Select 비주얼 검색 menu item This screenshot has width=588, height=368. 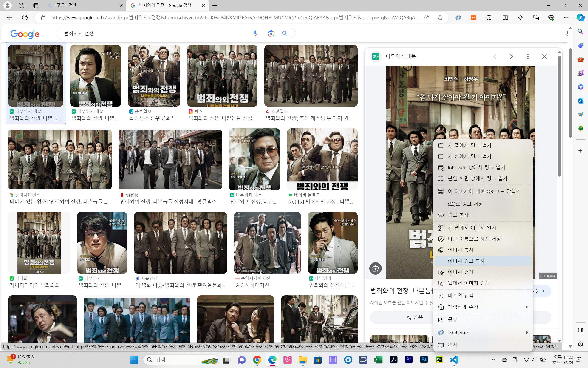click(483, 296)
